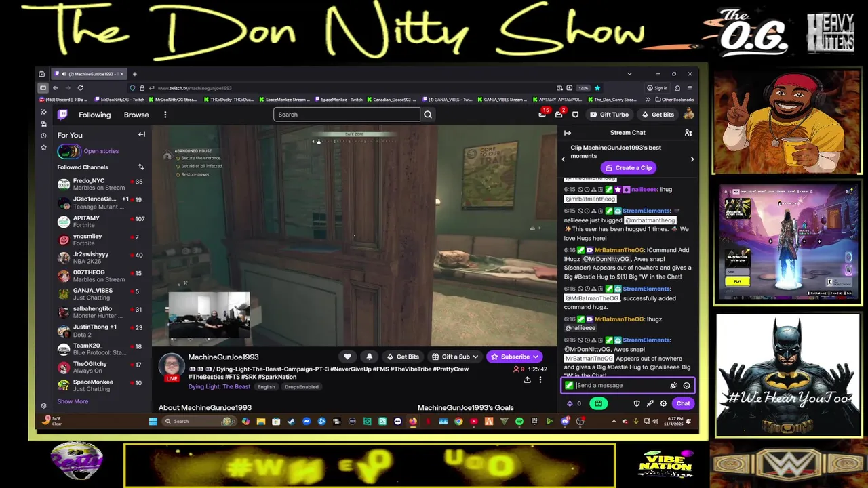This screenshot has height=488, width=868.
Task: Focus the Twitch Search field
Action: [x=347, y=115]
